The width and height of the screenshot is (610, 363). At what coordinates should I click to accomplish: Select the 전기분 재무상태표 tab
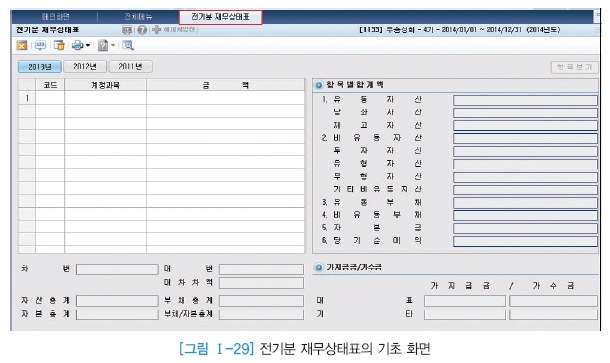[x=221, y=17]
